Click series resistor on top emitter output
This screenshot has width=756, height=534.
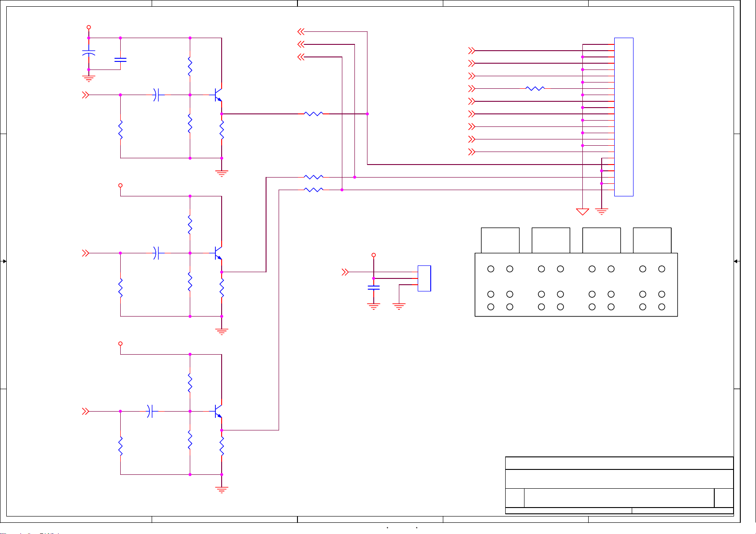pos(313,114)
